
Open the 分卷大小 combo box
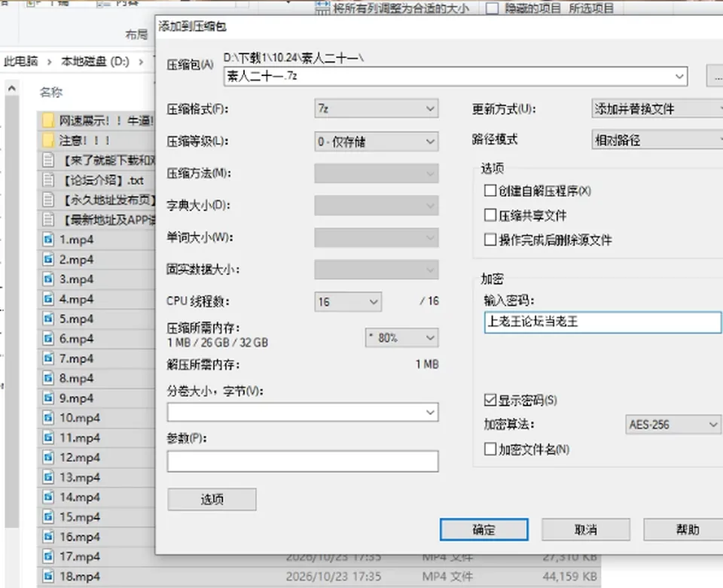coord(303,413)
